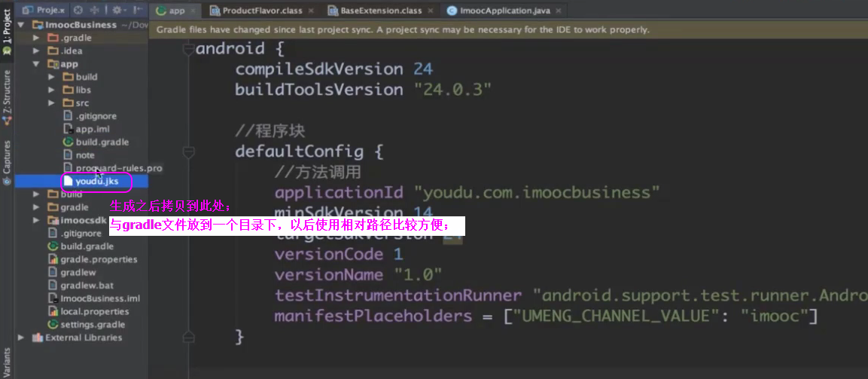Screen dimensions: 868x379
Task: Fold the android block gutter marker
Action: pos(189,49)
